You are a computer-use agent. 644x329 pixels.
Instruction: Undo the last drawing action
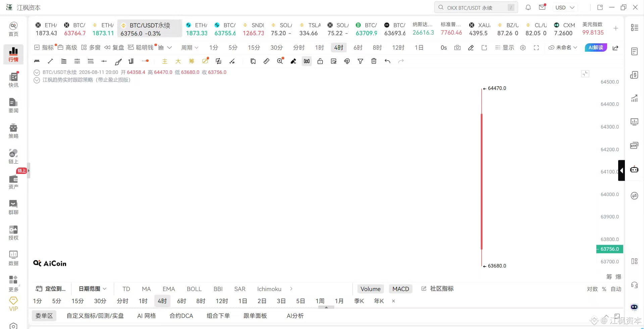pos(387,61)
